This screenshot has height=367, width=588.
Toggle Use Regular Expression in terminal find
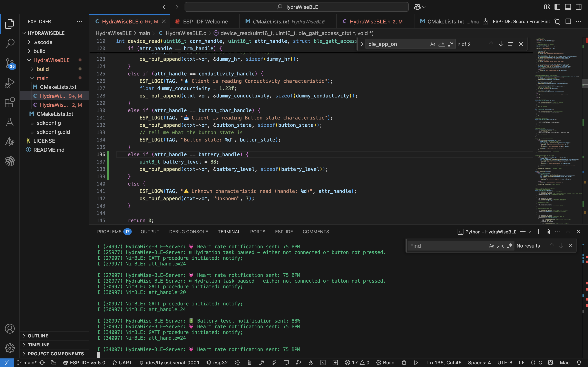[510, 246]
